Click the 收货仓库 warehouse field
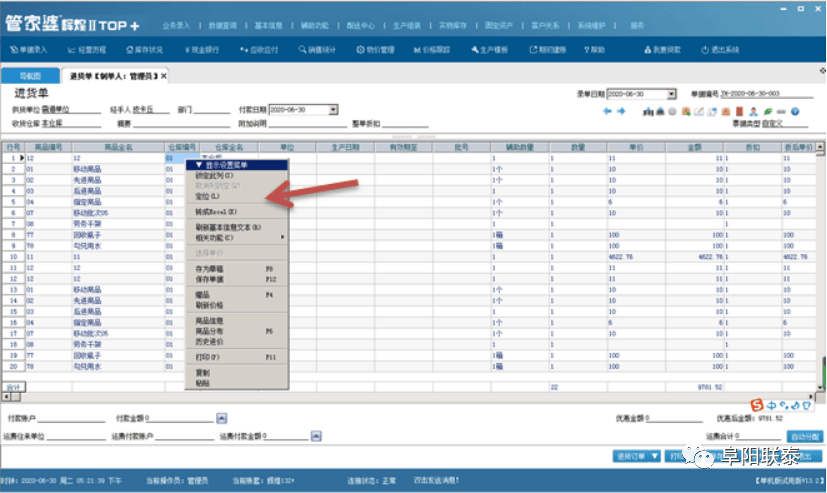This screenshot has width=827, height=493. coord(71,123)
